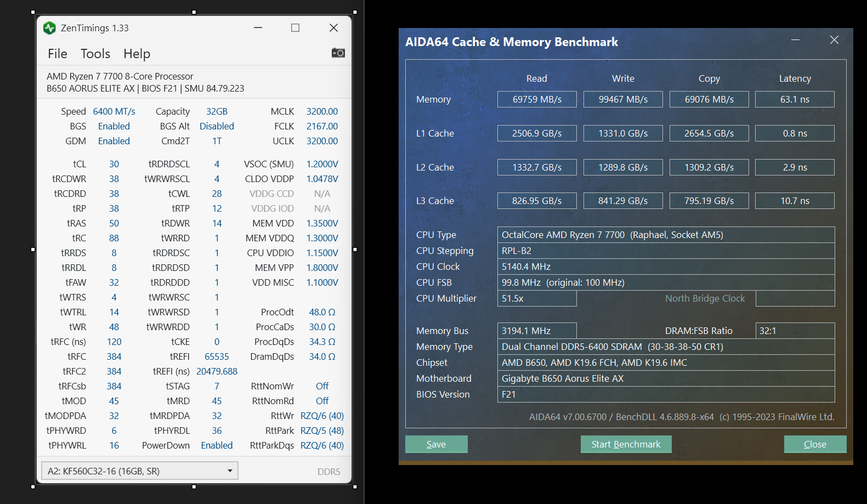Select the Memory Read 69759 MB/s field
Screen dimensions: 867x504
537,99
